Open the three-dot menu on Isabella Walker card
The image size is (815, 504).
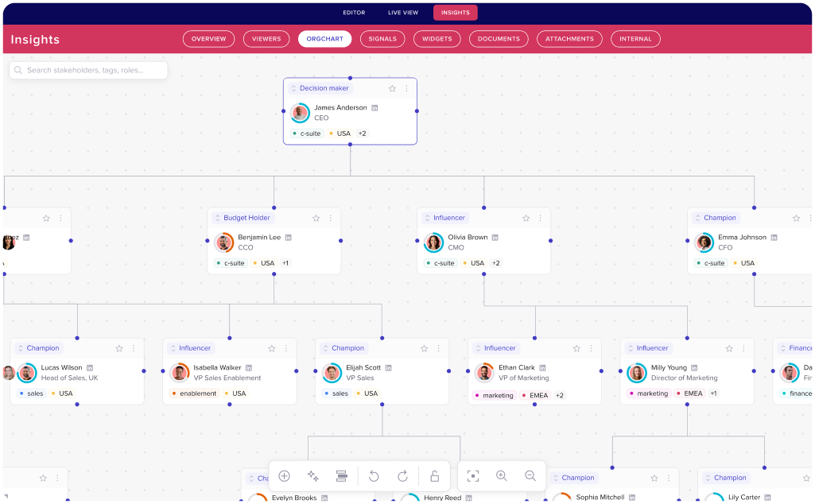(x=286, y=349)
